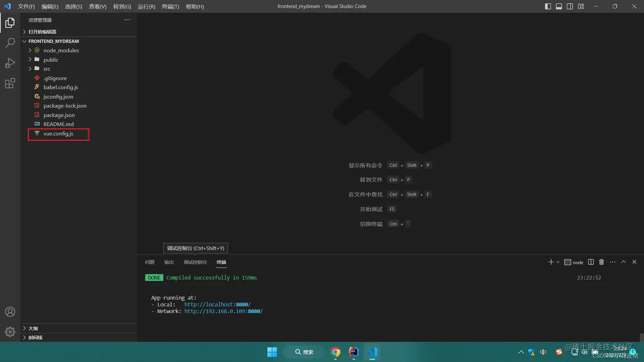Image resolution: width=644 pixels, height=362 pixels.
Task: Open the 查看(V) menu
Action: point(98,6)
